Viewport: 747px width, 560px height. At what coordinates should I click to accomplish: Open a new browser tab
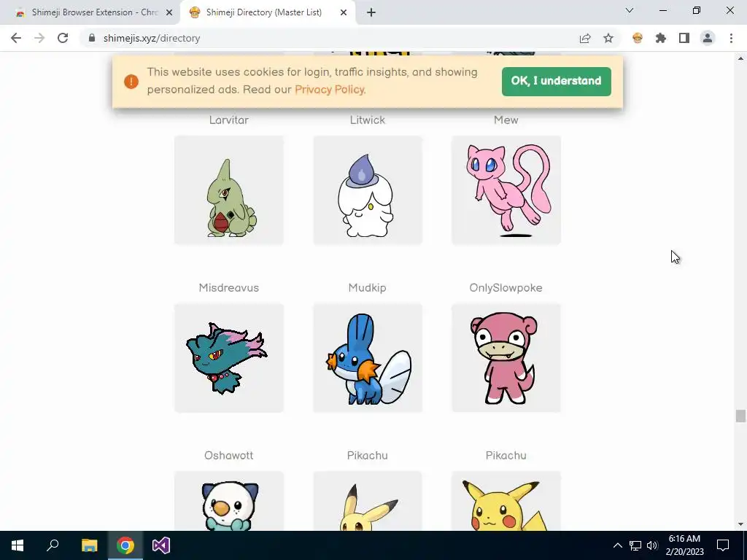(x=371, y=12)
